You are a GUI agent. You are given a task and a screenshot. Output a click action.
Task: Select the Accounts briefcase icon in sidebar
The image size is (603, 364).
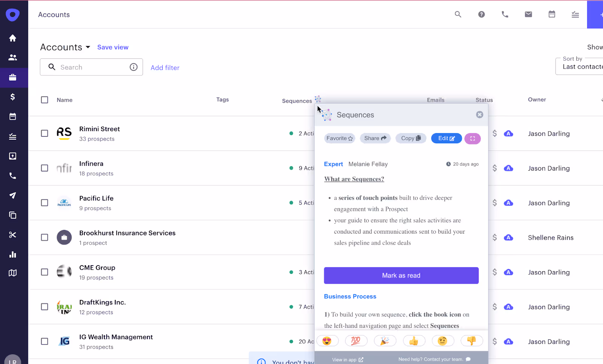click(x=12, y=77)
